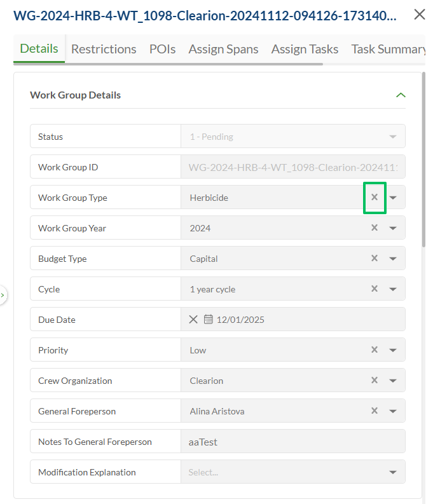Clear the Budget Type Capital value

click(x=375, y=259)
